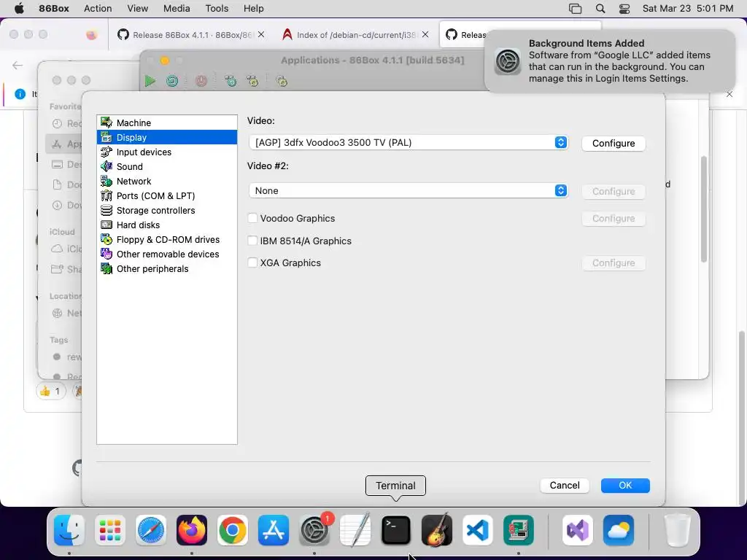Open the Media menu
This screenshot has width=747, height=560.
[177, 9]
